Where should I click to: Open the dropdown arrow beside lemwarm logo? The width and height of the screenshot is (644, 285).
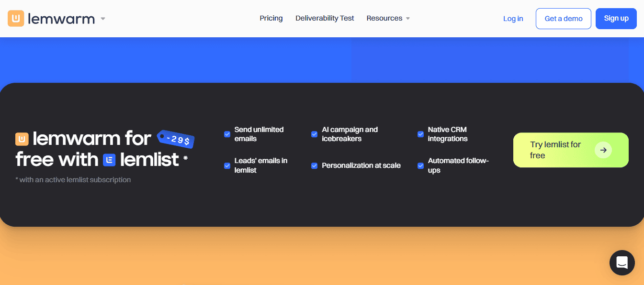click(x=103, y=19)
